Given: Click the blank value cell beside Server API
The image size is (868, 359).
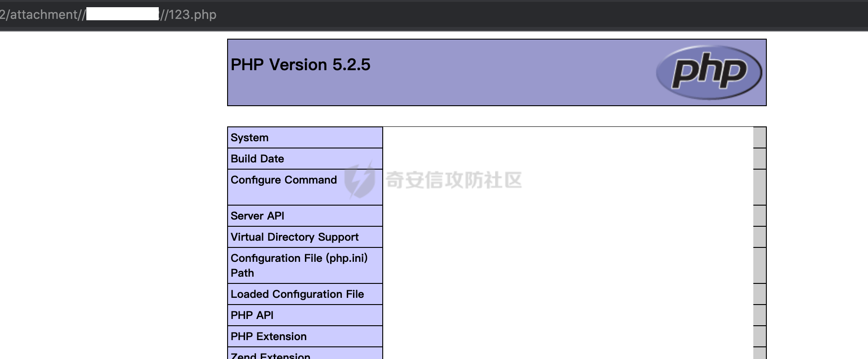Looking at the screenshot, I should (x=568, y=216).
